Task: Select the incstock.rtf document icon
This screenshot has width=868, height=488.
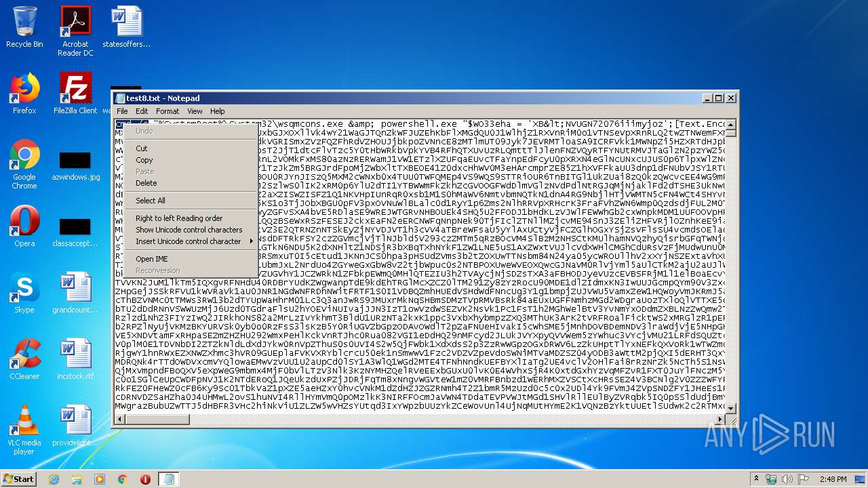Action: [x=75, y=359]
